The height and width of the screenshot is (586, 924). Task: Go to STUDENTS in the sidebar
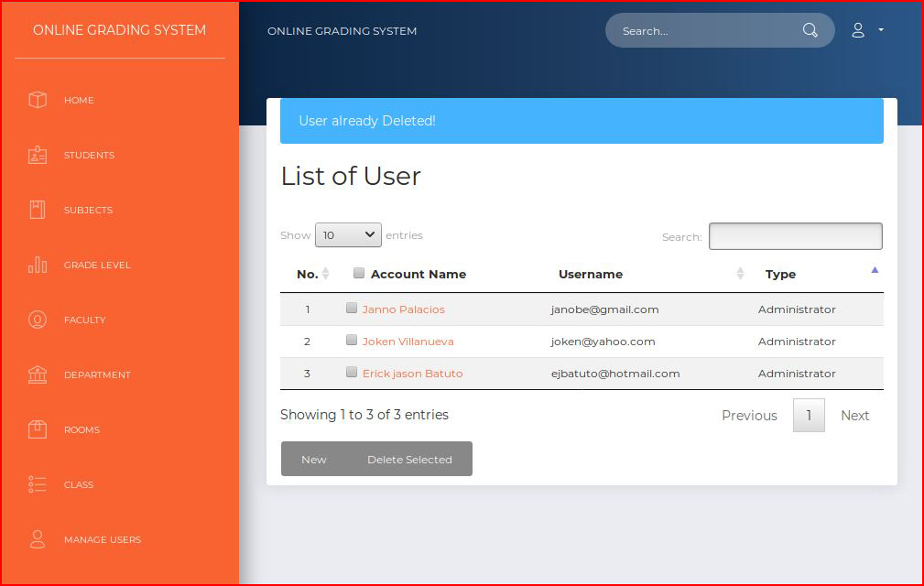(x=90, y=155)
